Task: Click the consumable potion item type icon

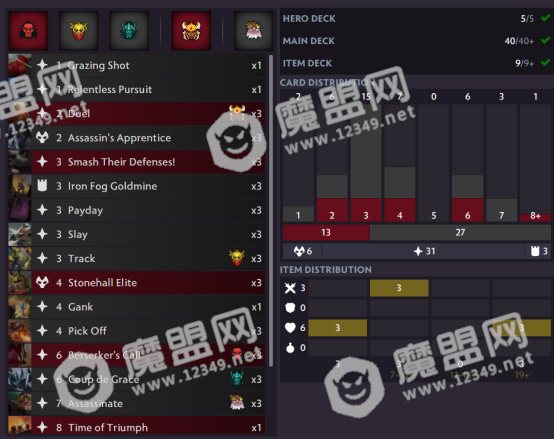Action: point(290,348)
